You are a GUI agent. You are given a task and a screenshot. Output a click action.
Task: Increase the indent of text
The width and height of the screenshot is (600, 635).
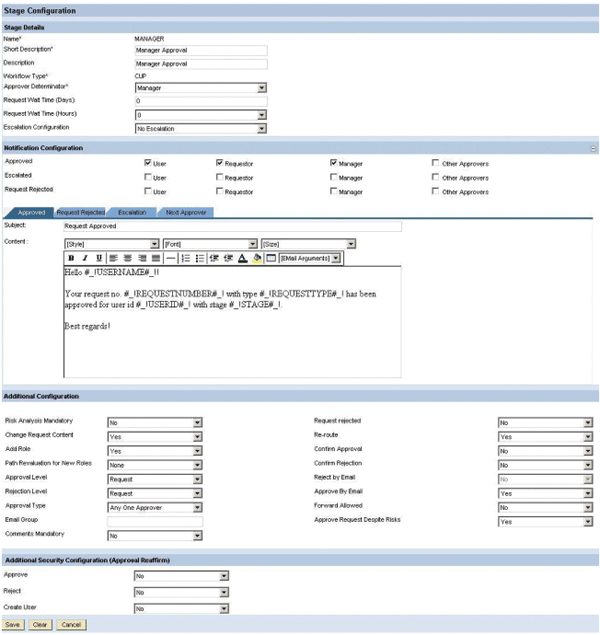(228, 258)
